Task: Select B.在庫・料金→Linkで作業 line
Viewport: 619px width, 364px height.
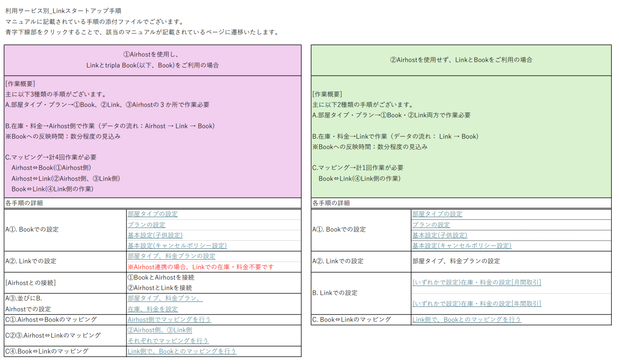Action: point(395,136)
